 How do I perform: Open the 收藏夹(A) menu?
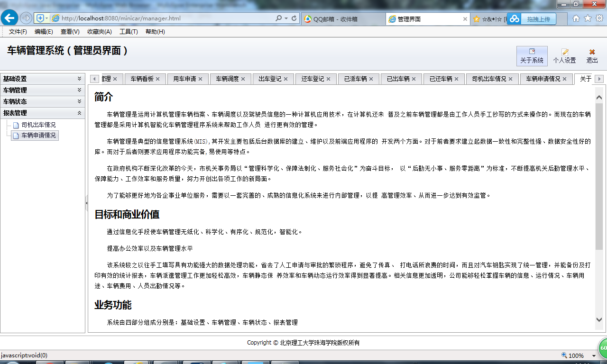[x=100, y=32]
